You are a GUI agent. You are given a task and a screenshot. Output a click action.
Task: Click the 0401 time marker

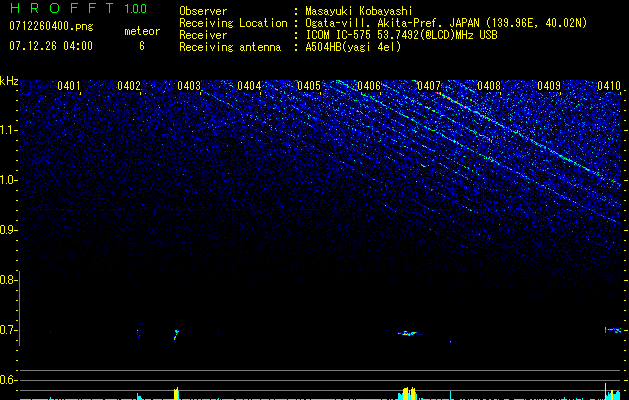pyautogui.click(x=69, y=86)
